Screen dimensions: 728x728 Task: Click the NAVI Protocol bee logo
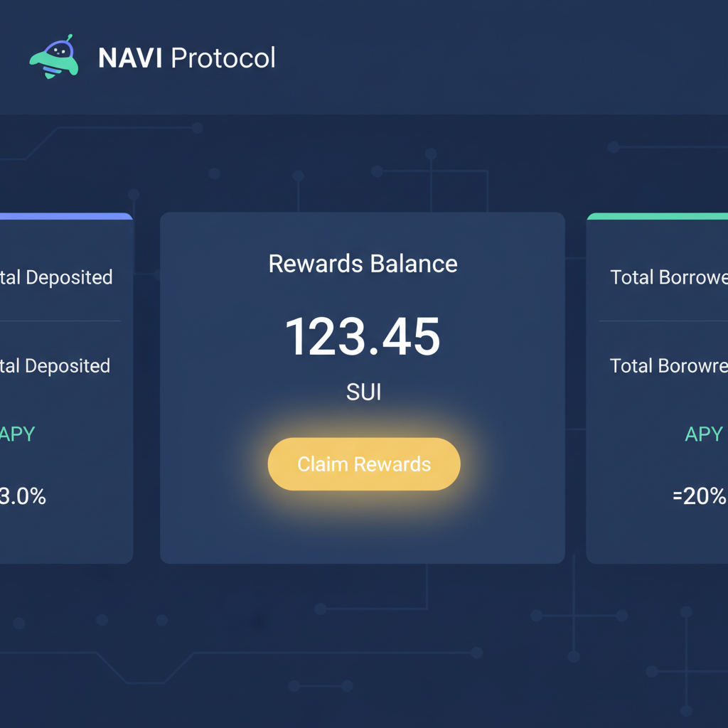point(53,57)
